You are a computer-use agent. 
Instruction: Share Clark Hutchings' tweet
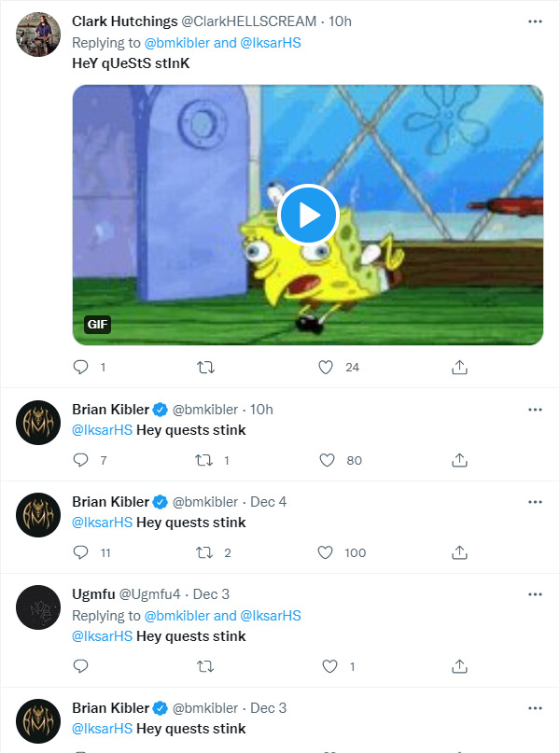459,368
